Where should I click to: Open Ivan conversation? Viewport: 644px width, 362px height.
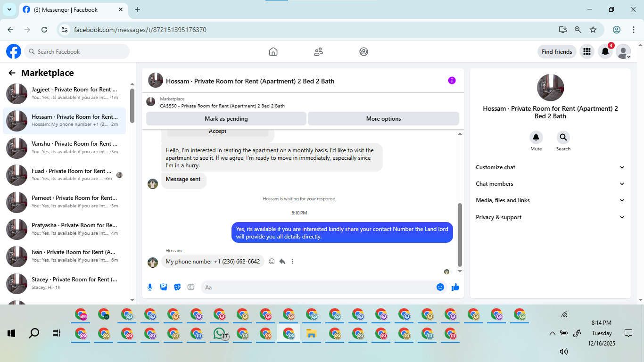coord(65,256)
